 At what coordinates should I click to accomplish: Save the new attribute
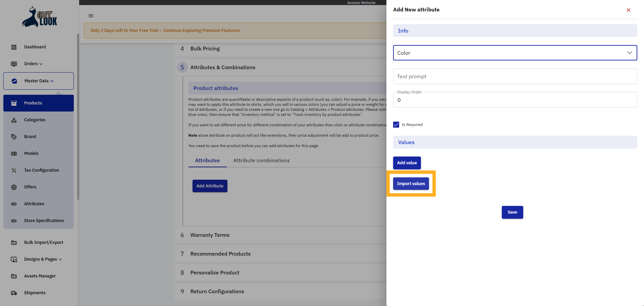(512, 212)
